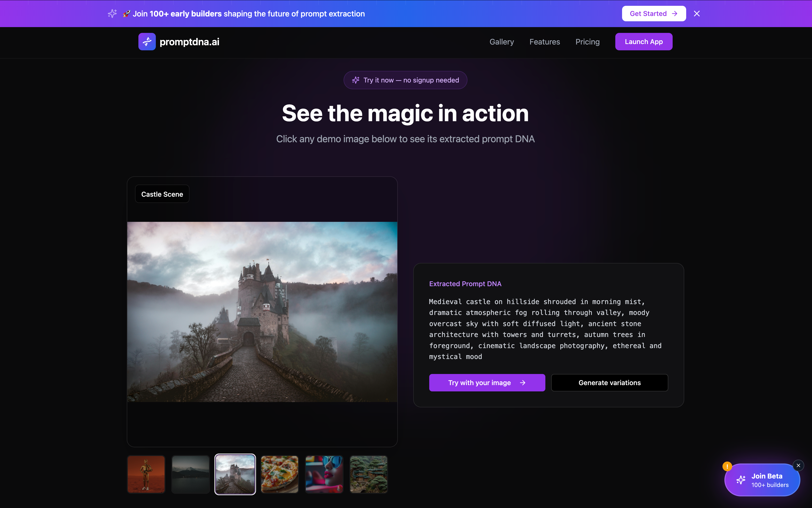
Task: Click the 'See the magic in action' headline
Action: pyautogui.click(x=405, y=113)
